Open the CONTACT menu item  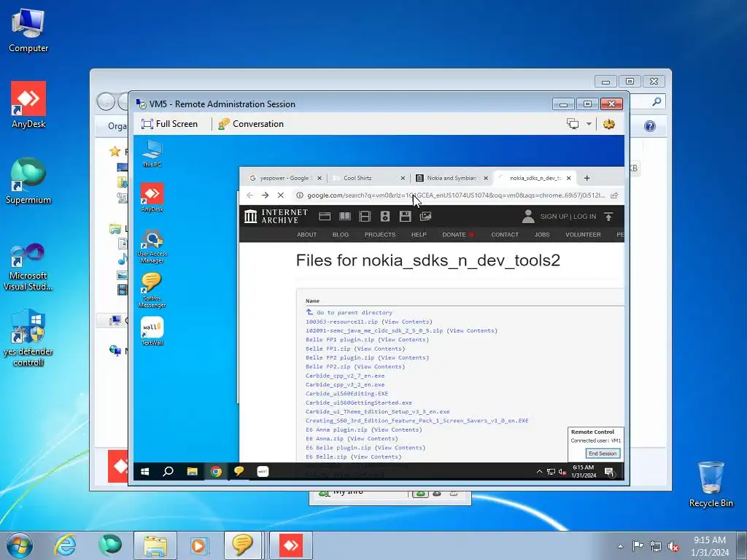pyautogui.click(x=505, y=235)
